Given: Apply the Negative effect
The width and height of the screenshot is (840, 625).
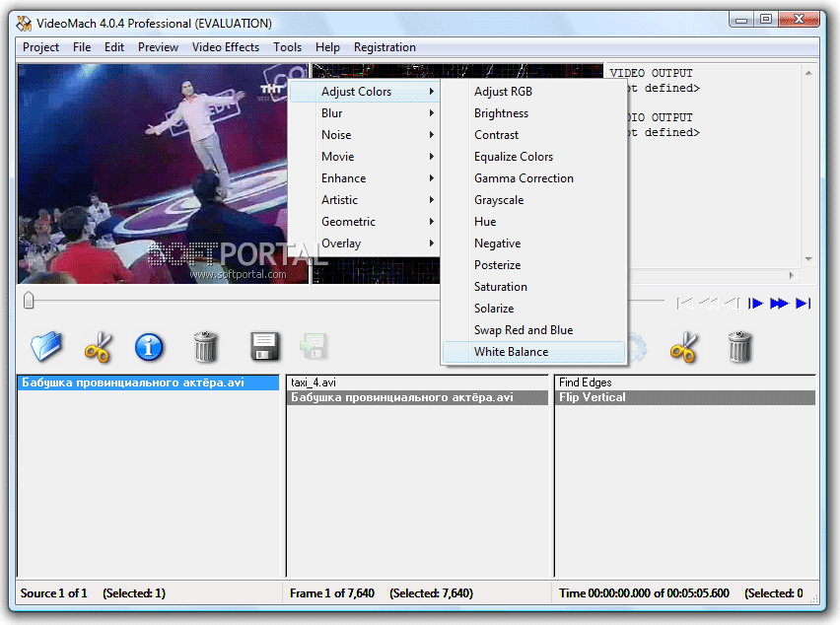Looking at the screenshot, I should tap(533, 243).
